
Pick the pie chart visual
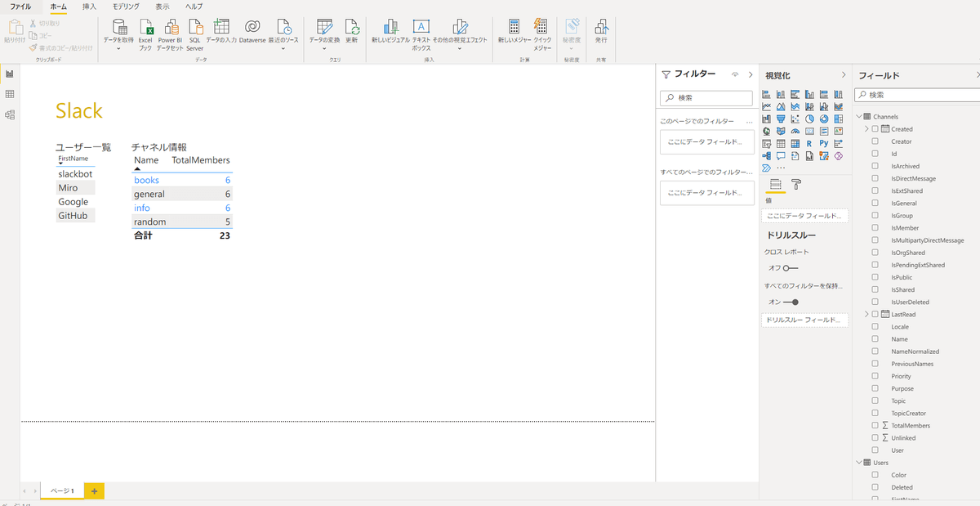coord(809,119)
